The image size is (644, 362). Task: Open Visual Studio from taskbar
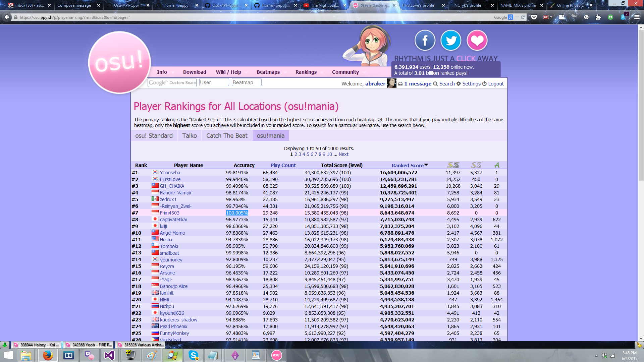(x=109, y=355)
